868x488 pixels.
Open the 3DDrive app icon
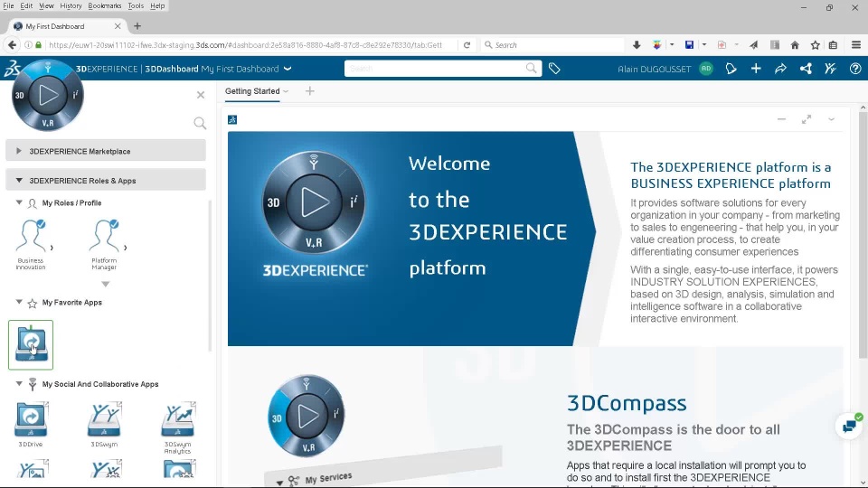click(x=31, y=420)
